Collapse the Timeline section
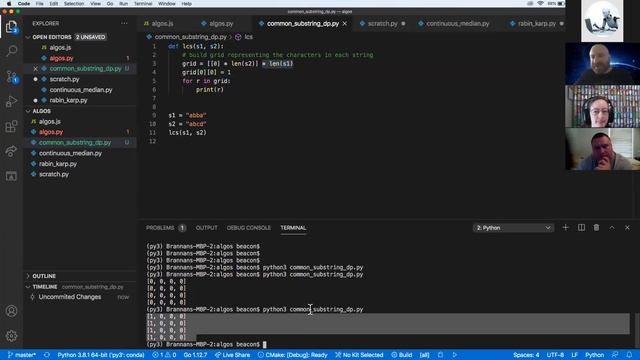The height and width of the screenshot is (360, 640). click(80, 287)
